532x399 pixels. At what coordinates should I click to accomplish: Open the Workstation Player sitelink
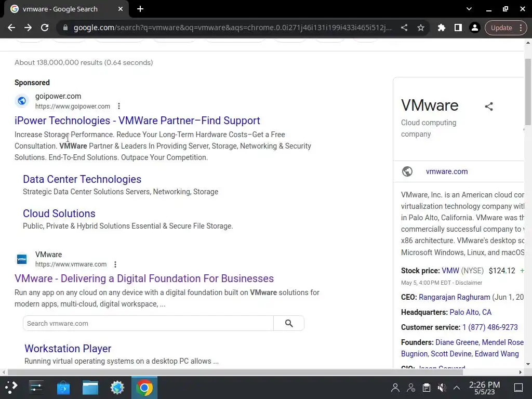(x=68, y=349)
